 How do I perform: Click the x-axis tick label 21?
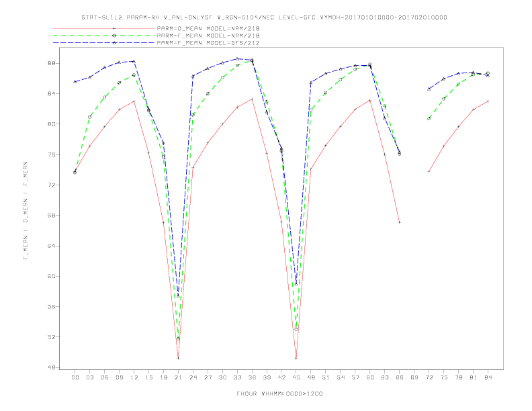coord(178,377)
